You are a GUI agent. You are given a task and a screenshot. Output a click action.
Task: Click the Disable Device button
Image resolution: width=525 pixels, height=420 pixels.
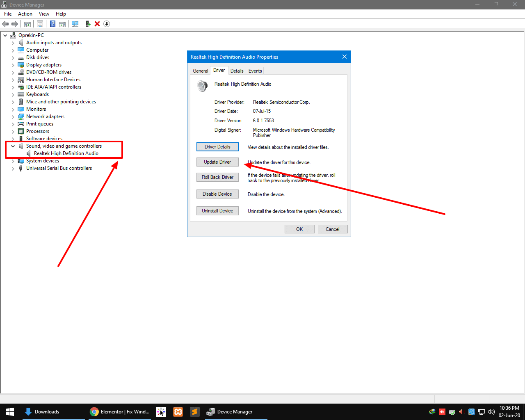(217, 194)
